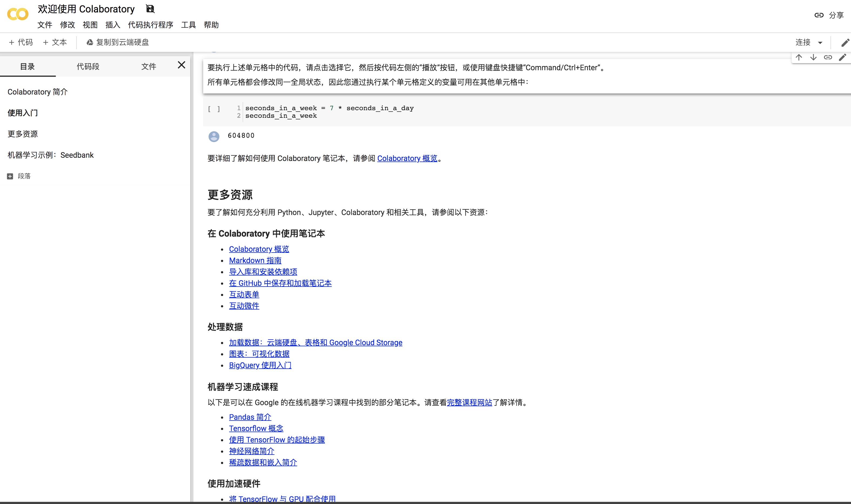Click the share link icon

[819, 15]
